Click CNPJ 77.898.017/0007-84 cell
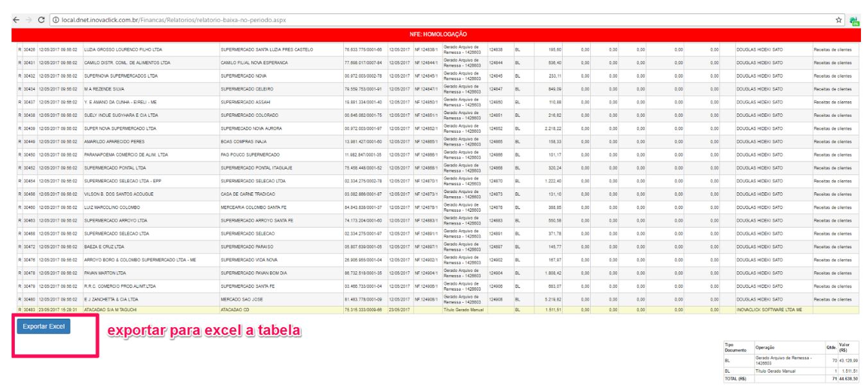Viewport: 868px width, 388px height. pos(362,63)
